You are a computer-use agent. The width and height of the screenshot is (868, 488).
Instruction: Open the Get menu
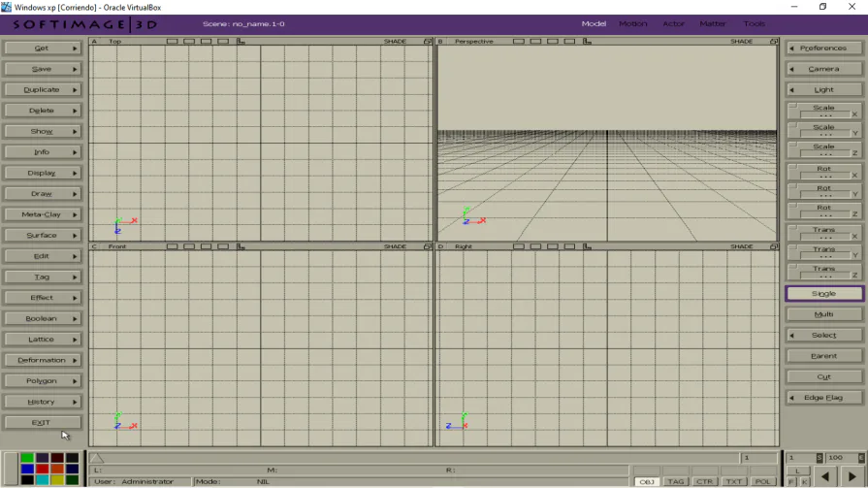(43, 49)
